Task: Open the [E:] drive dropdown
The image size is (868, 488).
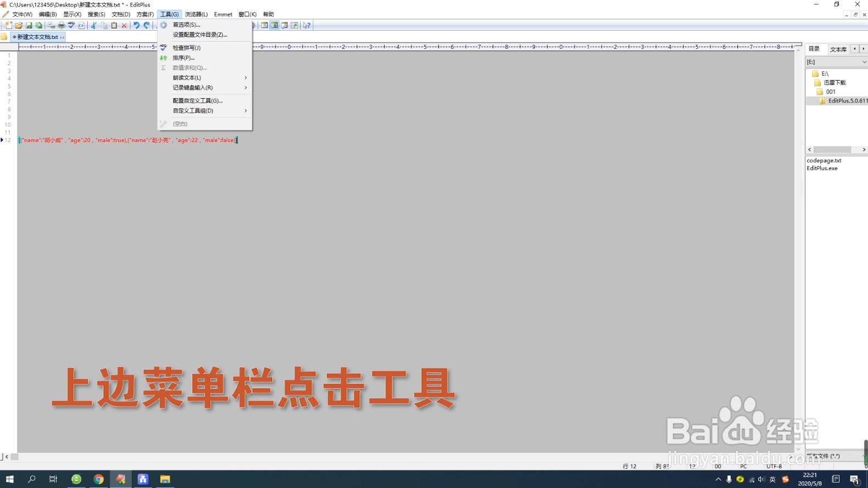Action: coord(837,62)
